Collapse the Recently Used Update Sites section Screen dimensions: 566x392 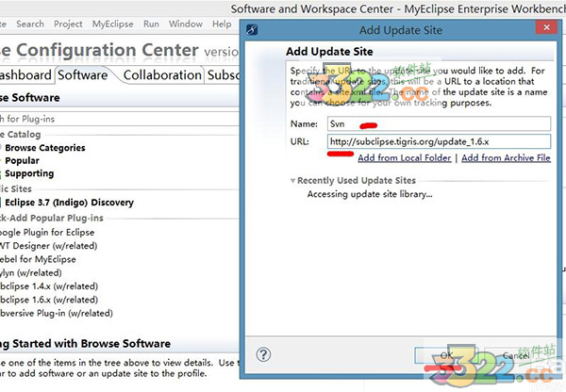click(x=292, y=180)
